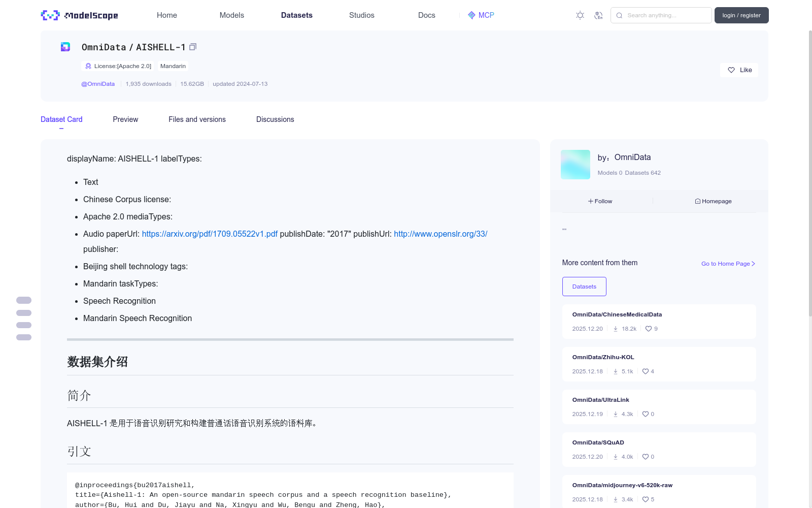Image resolution: width=812 pixels, height=508 pixels.
Task: Open the MCP navigation item
Action: click(481, 15)
